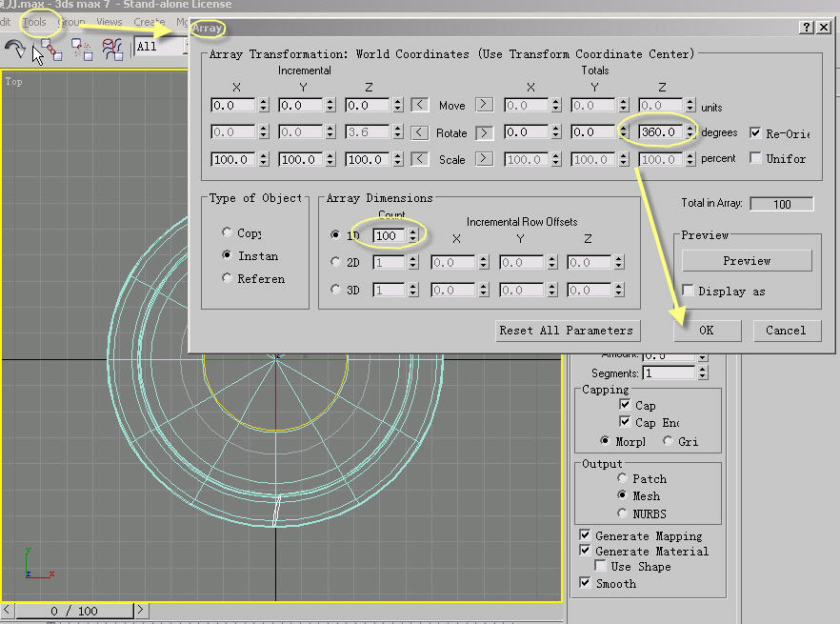Select the Instance object type radio
840x624 pixels.
coord(227,254)
